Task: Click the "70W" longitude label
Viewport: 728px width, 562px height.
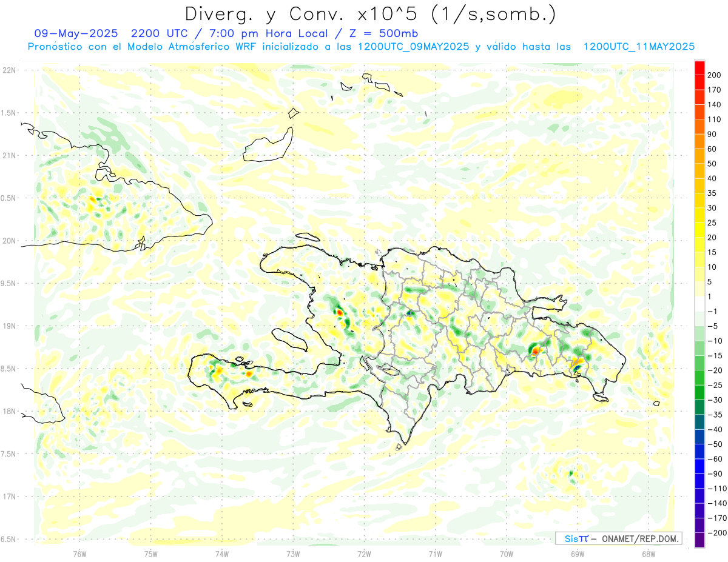Action: coord(506,554)
